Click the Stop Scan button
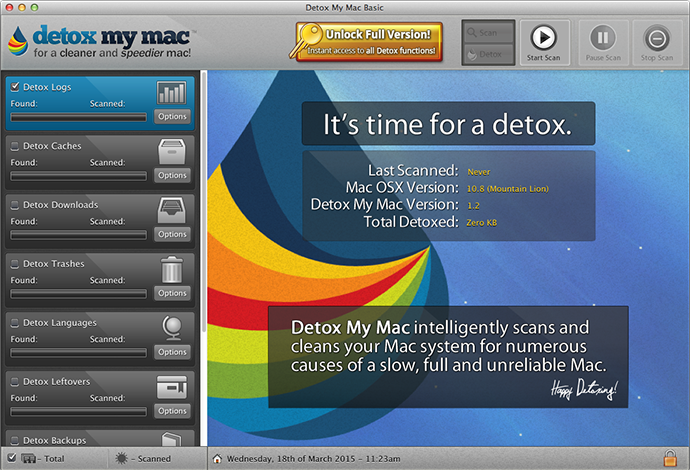Image resolution: width=690 pixels, height=470 pixels. [x=657, y=43]
